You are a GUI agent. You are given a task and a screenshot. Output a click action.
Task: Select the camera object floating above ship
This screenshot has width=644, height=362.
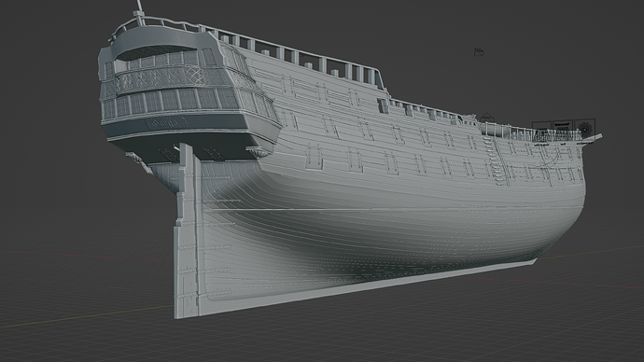click(x=479, y=51)
